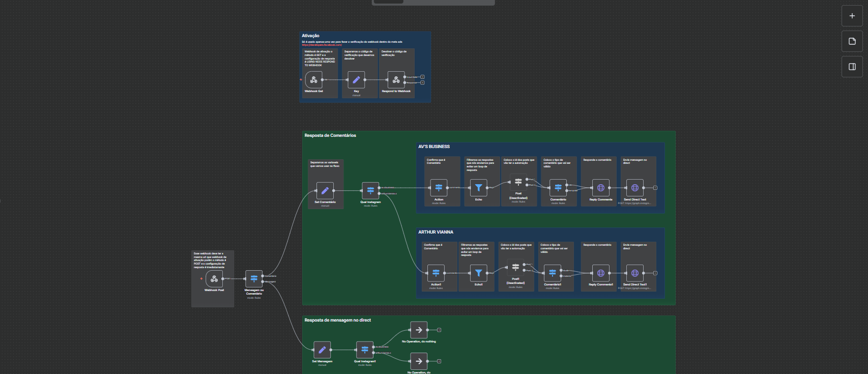Add node after No Operation, do nothing

(x=439, y=330)
